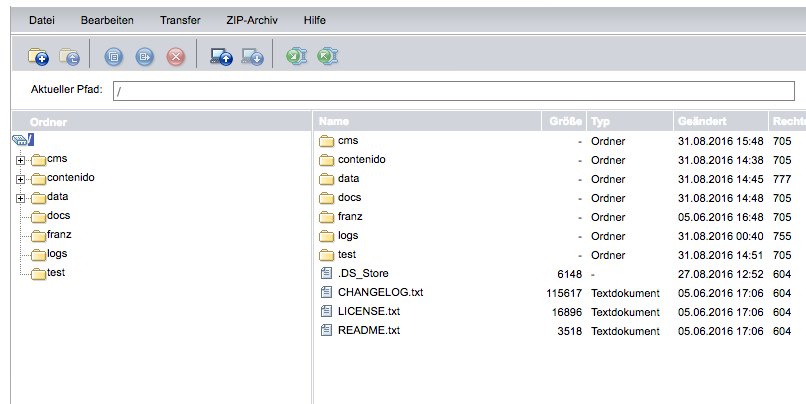Open the Datei menu
The height and width of the screenshot is (404, 806).
42,20
